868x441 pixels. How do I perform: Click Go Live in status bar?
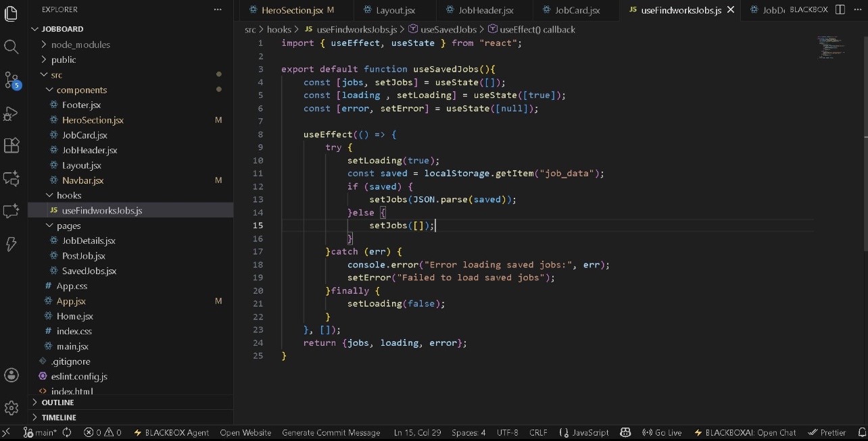(662, 432)
